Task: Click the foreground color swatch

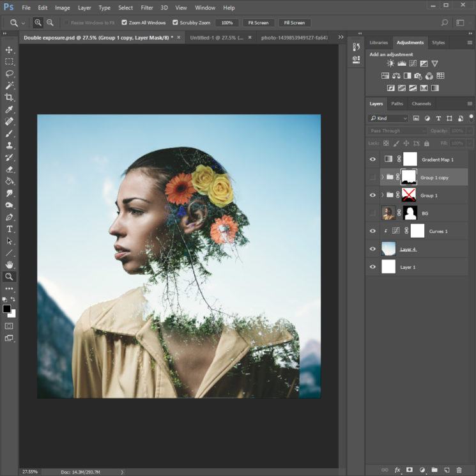Action: pos(6,309)
